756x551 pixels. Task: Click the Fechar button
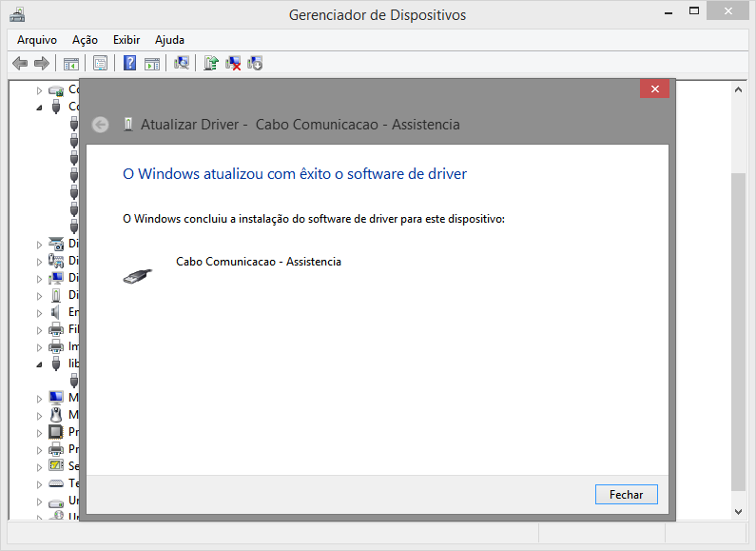point(626,495)
